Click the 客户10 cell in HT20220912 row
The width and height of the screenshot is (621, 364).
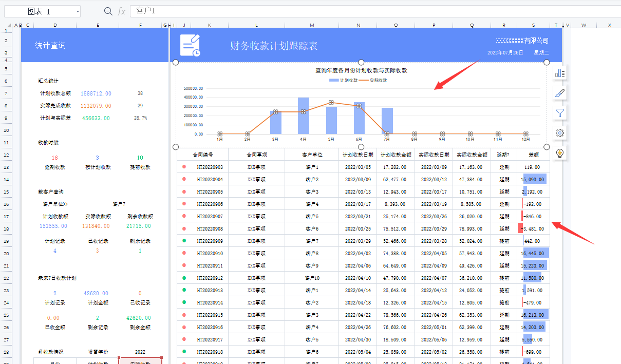pyautogui.click(x=312, y=278)
